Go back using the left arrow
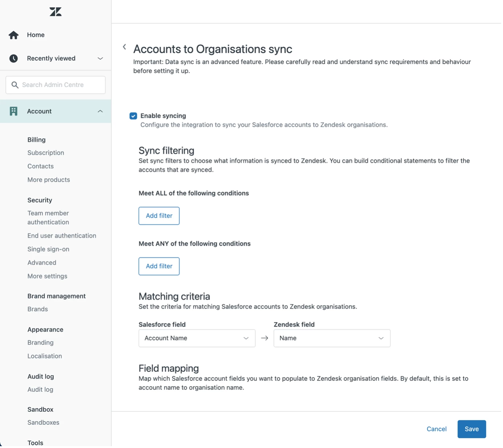The height and width of the screenshot is (448, 503). tap(124, 47)
